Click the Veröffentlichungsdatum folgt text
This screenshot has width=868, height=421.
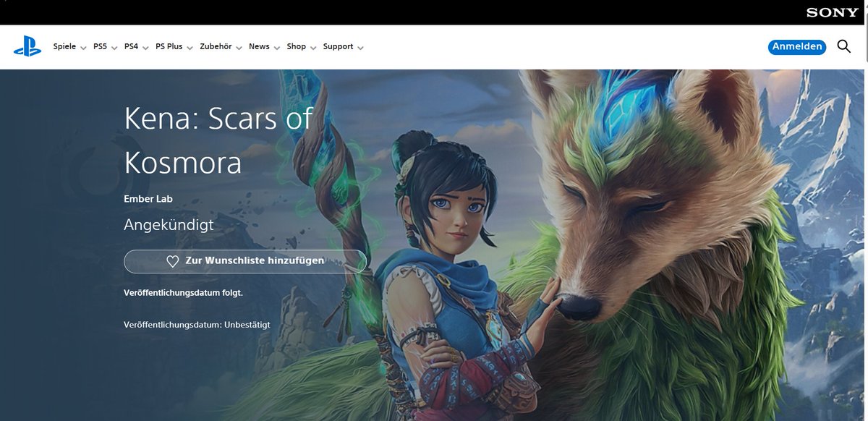coord(183,293)
